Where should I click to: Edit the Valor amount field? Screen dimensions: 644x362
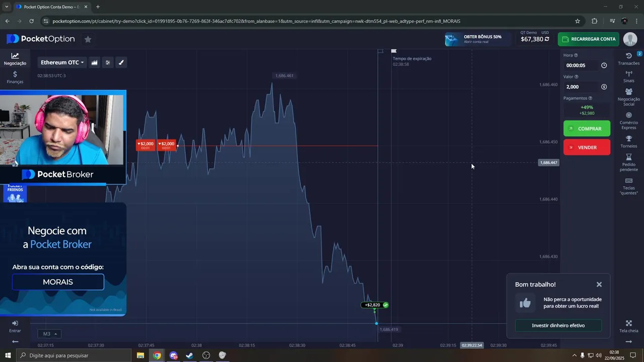582,87
